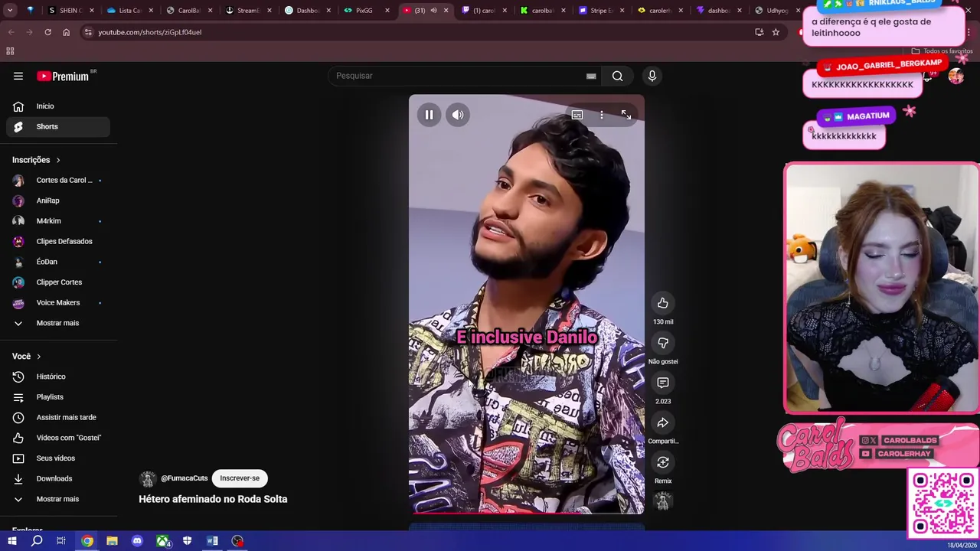Click the FumacaCuts channel avatar
The width and height of the screenshot is (980, 551).
point(148,479)
